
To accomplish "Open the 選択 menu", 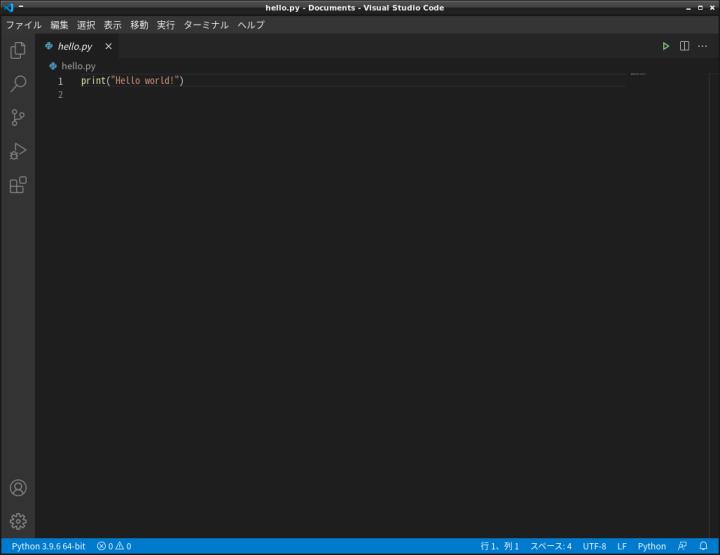I will coord(86,25).
